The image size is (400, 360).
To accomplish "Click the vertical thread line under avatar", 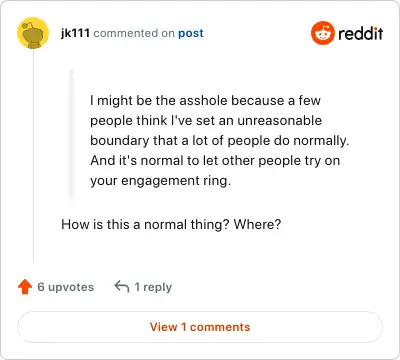I will [x=33, y=156].
